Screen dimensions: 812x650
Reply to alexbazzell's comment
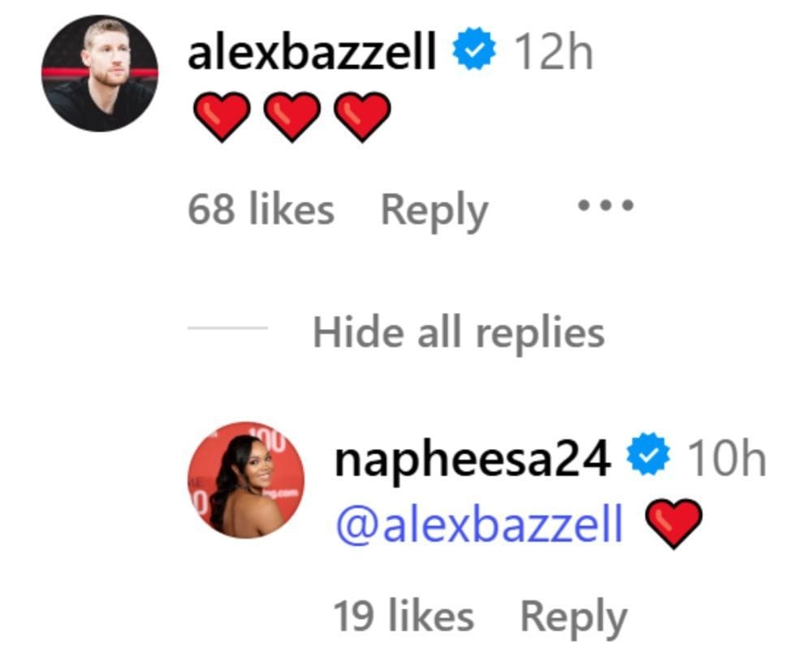click(x=434, y=207)
